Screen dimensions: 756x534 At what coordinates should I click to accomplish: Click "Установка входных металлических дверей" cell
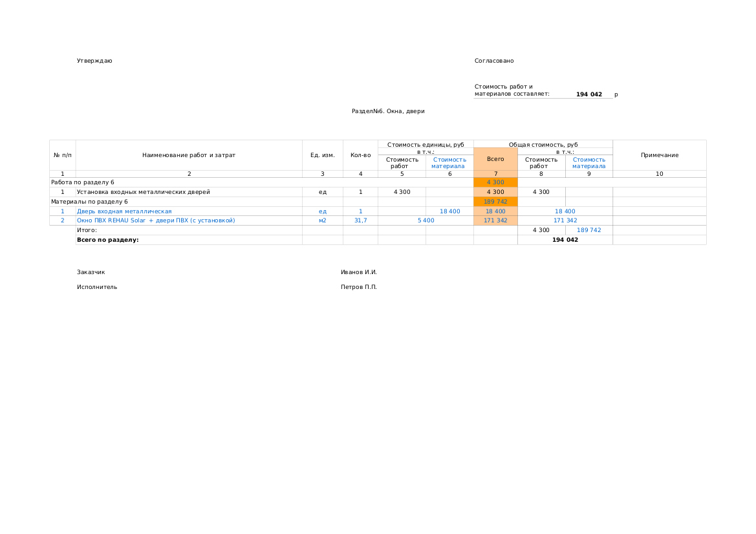point(143,192)
